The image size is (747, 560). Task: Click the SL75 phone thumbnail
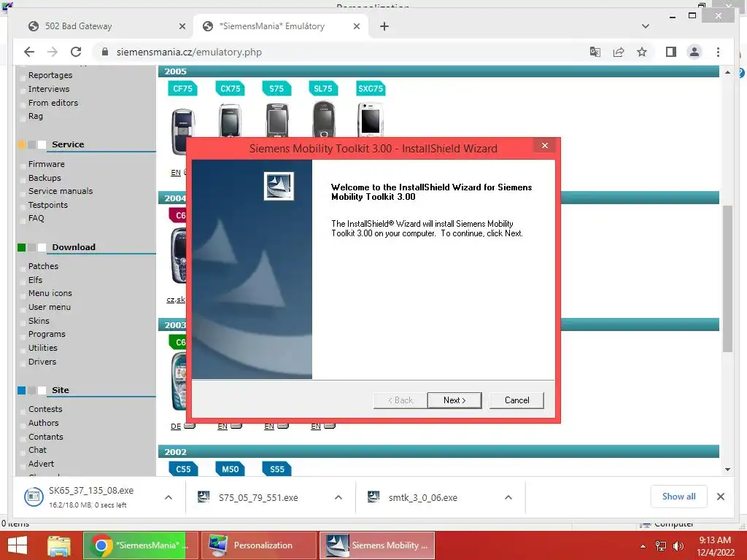coord(324,120)
